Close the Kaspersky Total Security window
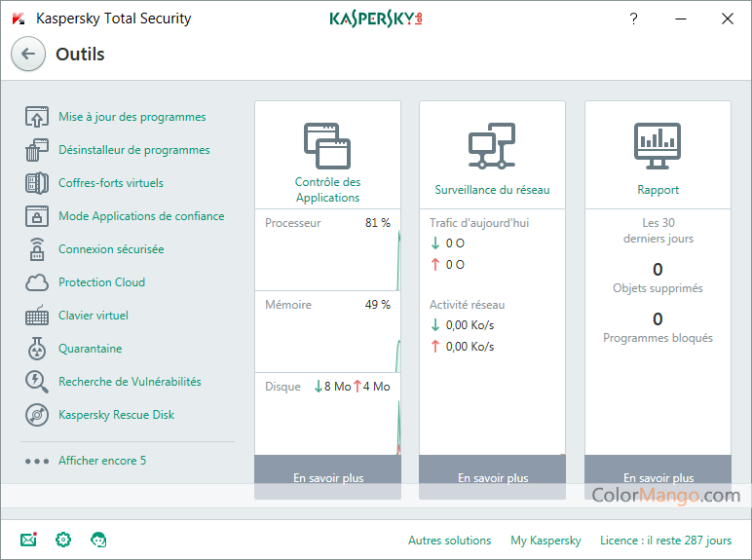The height and width of the screenshot is (560, 752). coord(727,19)
